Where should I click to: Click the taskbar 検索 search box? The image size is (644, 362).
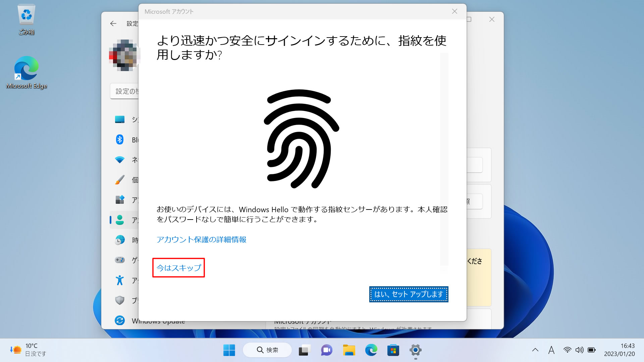pos(267,350)
